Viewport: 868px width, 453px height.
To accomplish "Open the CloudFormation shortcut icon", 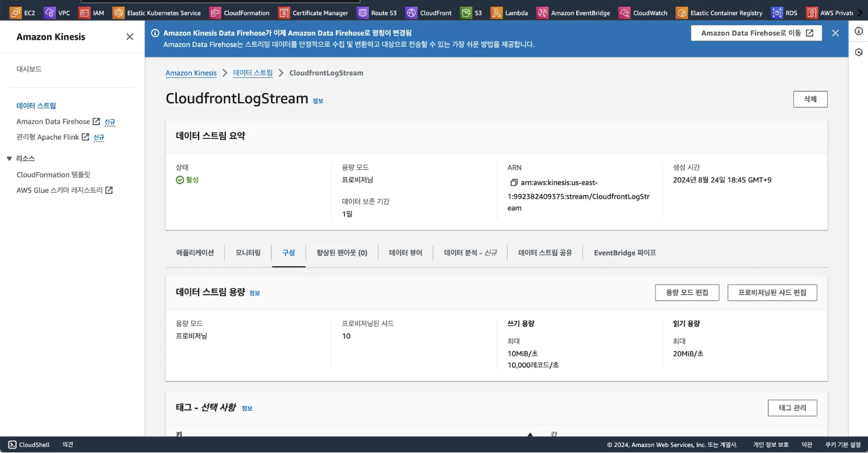I will (215, 12).
